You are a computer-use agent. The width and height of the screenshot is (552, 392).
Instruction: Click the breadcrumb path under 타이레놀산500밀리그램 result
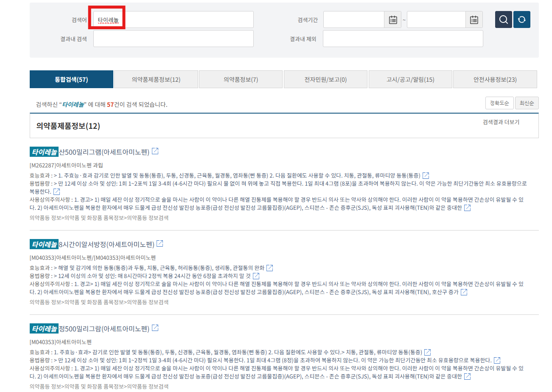tap(99, 218)
